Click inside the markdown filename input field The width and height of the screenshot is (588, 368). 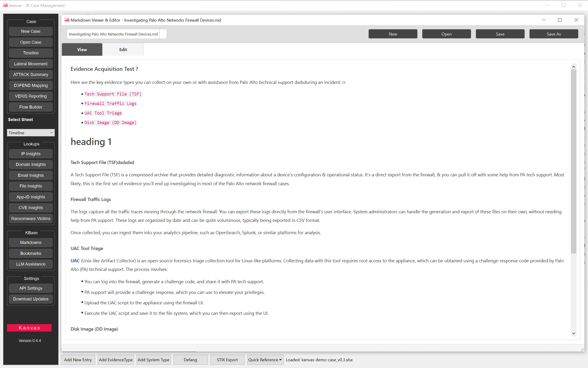(x=112, y=34)
